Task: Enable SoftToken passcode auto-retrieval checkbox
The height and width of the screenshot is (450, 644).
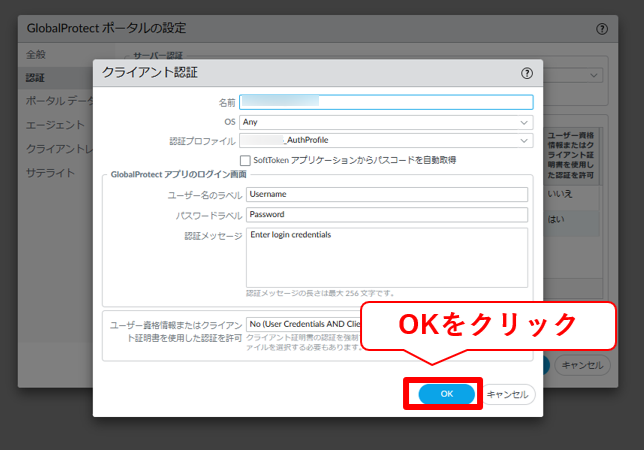Action: pyautogui.click(x=245, y=160)
